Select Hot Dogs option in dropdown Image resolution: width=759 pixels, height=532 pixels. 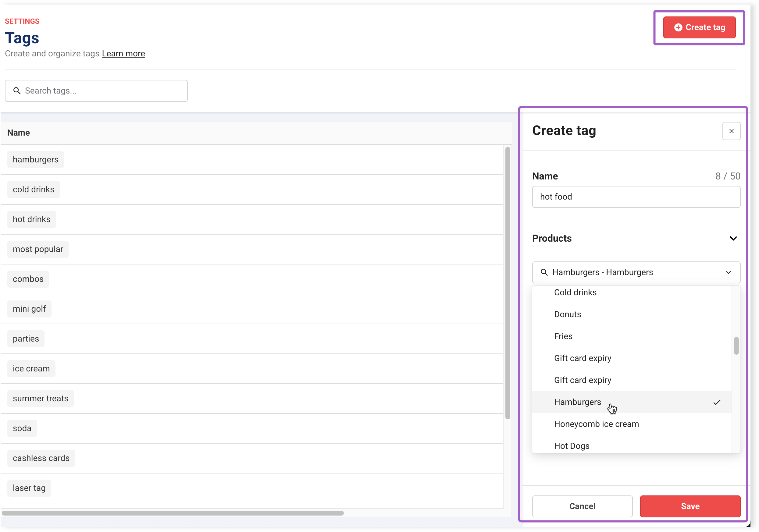pyautogui.click(x=572, y=446)
